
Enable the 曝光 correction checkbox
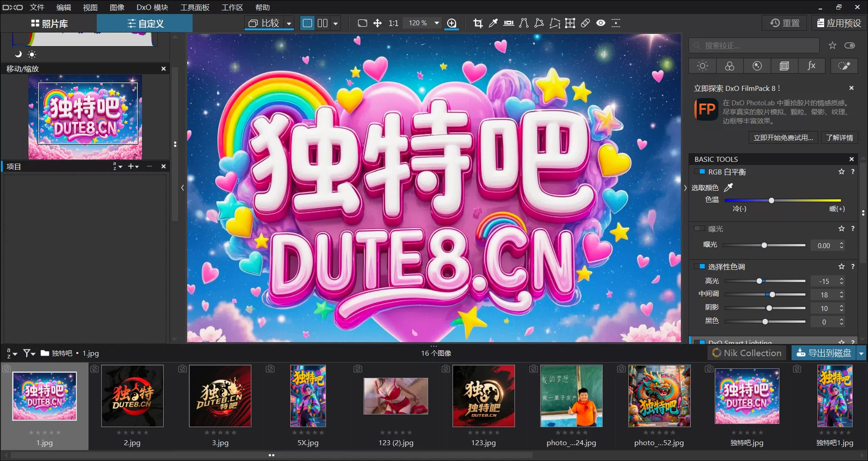coord(698,229)
